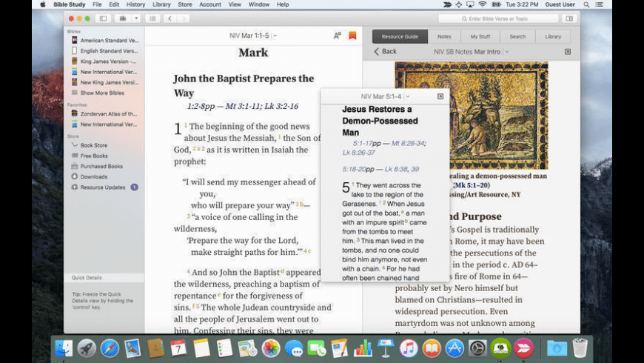Click the green Bible Study Dock icon
Image resolution: width=644 pixels, height=363 pixels.
(x=500, y=349)
